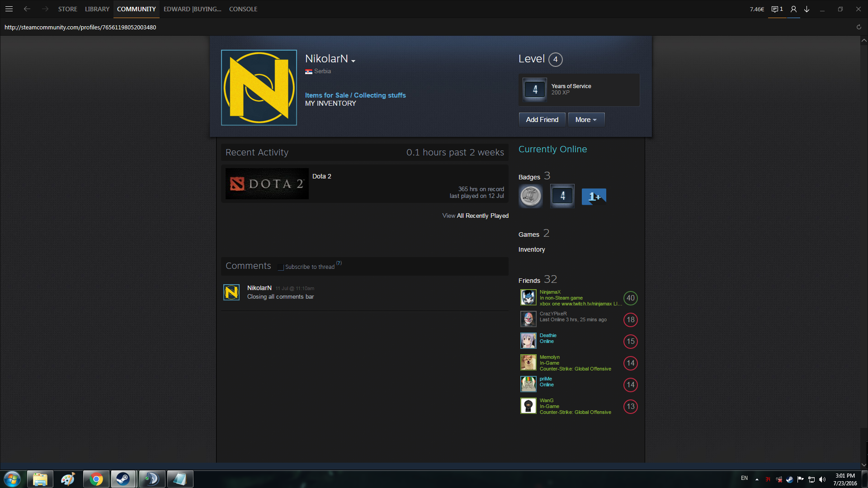Click the page scrollbar down arrow
The image size is (868, 488).
pos(863,465)
